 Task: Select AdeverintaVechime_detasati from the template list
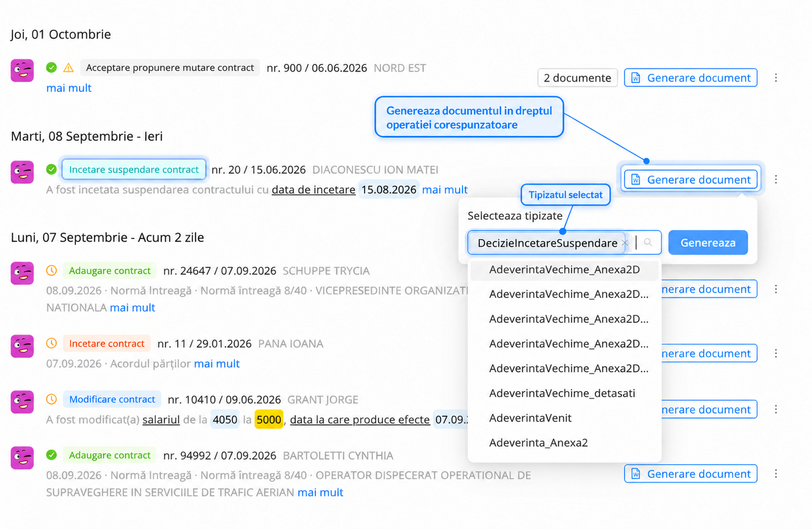[564, 393]
